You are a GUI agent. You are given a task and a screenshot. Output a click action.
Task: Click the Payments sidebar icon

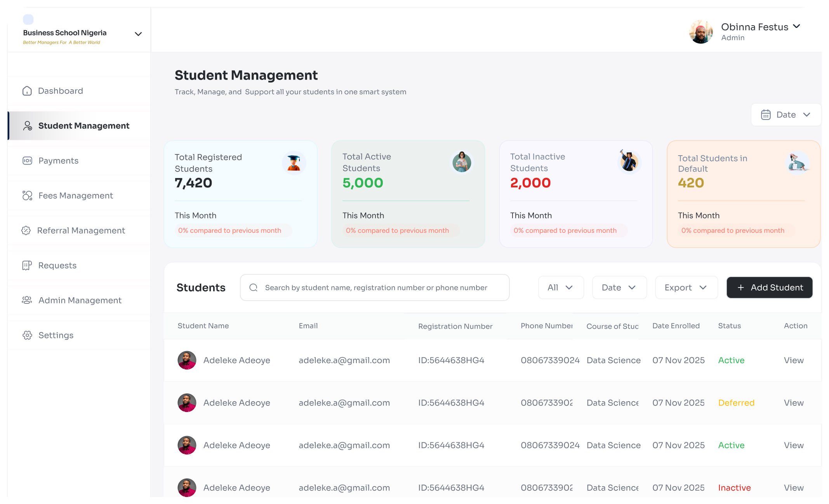point(27,161)
